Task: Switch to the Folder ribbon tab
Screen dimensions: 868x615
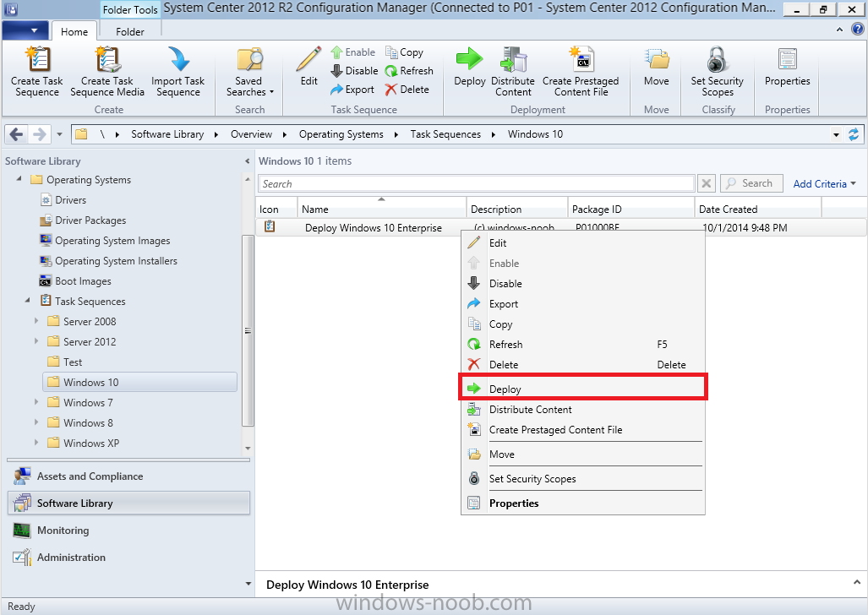Action: [130, 31]
